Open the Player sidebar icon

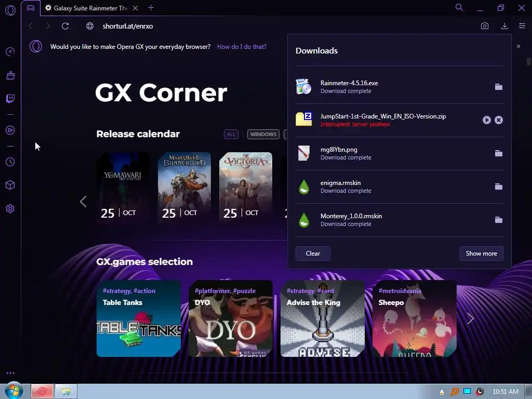(x=10, y=130)
